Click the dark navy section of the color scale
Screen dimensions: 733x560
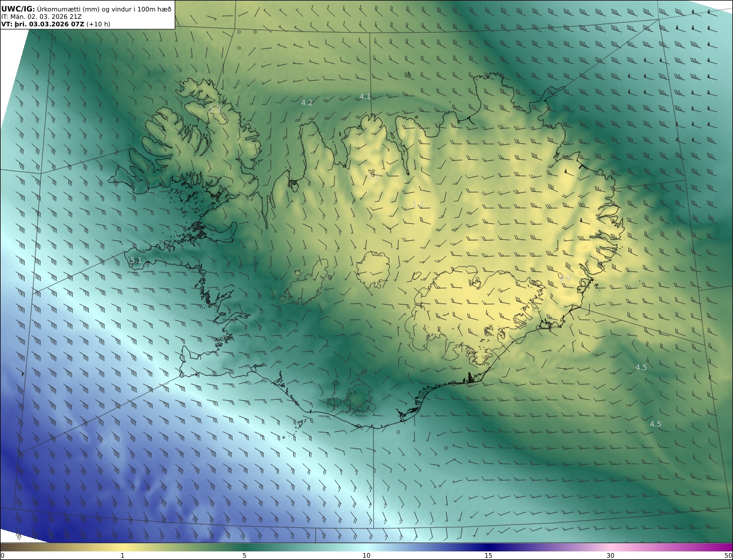[x=490, y=547]
